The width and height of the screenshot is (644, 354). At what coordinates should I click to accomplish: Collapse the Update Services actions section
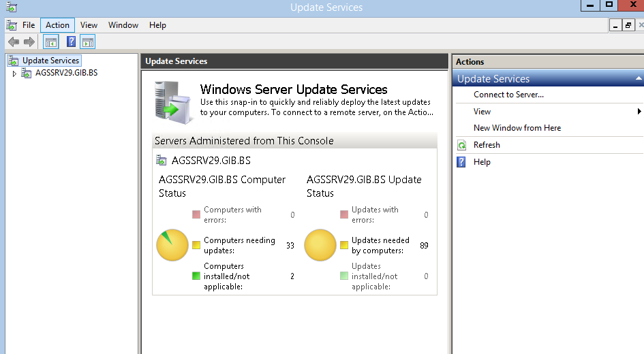pyautogui.click(x=639, y=78)
